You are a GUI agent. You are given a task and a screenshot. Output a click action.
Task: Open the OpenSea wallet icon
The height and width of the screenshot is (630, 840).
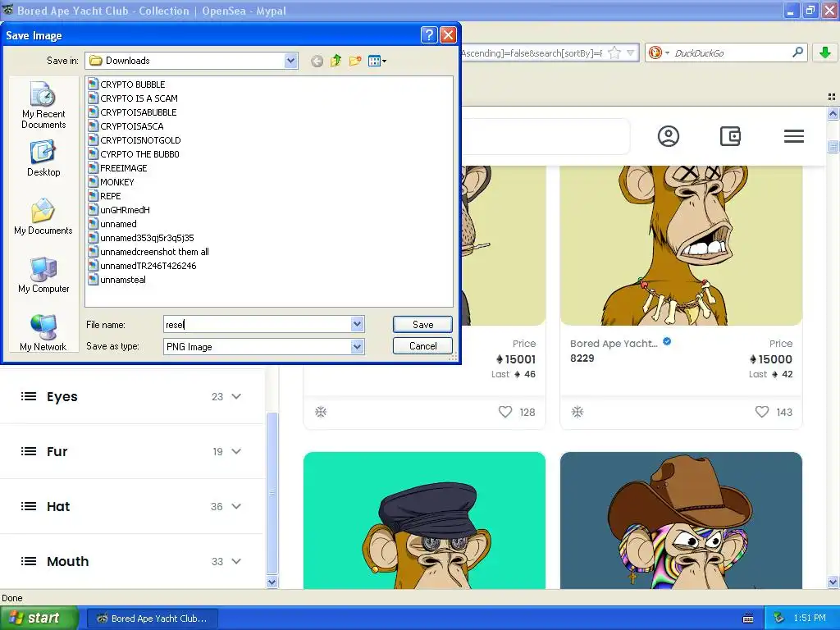730,136
